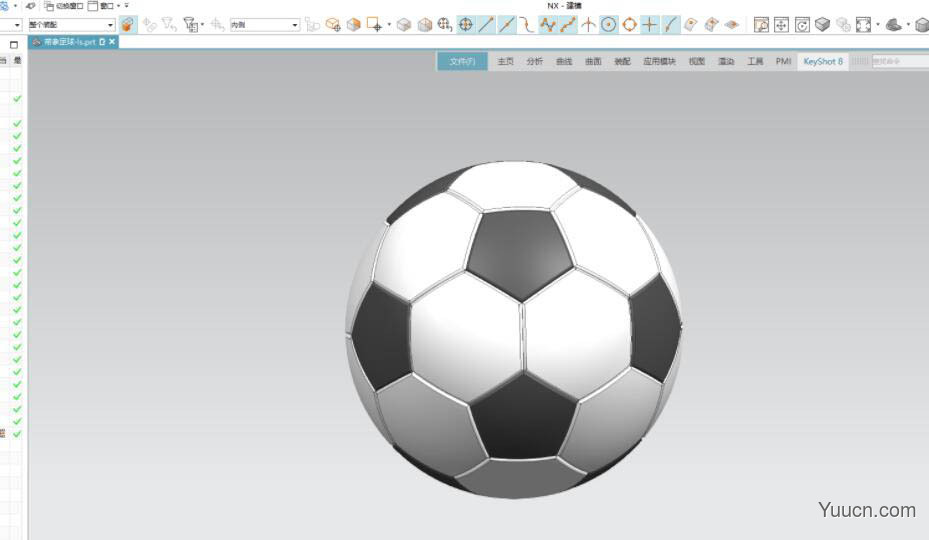The height and width of the screenshot is (540, 929).
Task: Click the grey cube icon at toolbar's right edge
Action: (x=922, y=25)
